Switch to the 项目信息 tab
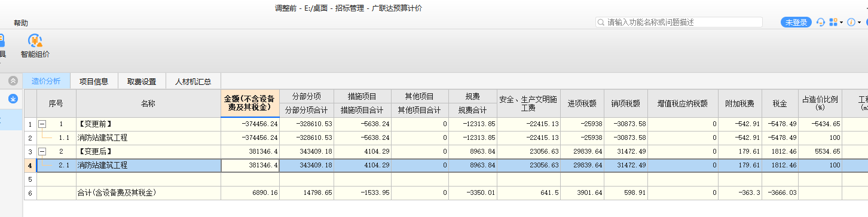Image resolution: width=868 pixels, height=217 pixels. click(x=94, y=81)
